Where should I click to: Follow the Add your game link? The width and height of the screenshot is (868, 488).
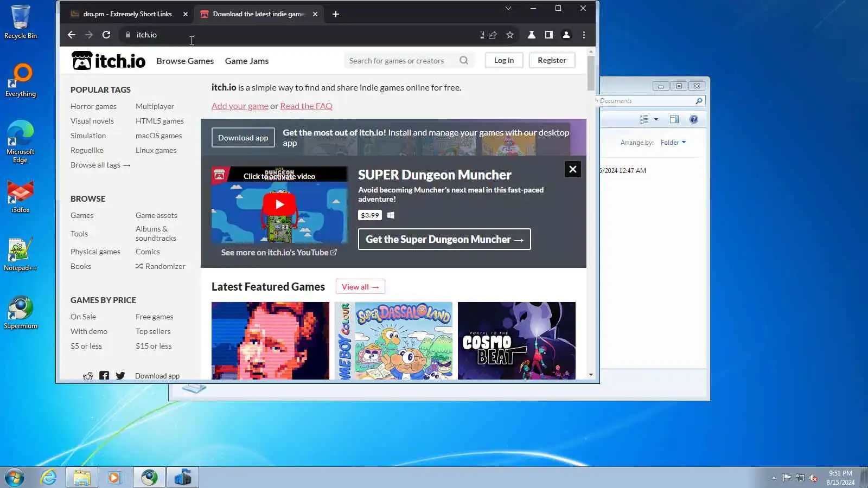tap(240, 106)
